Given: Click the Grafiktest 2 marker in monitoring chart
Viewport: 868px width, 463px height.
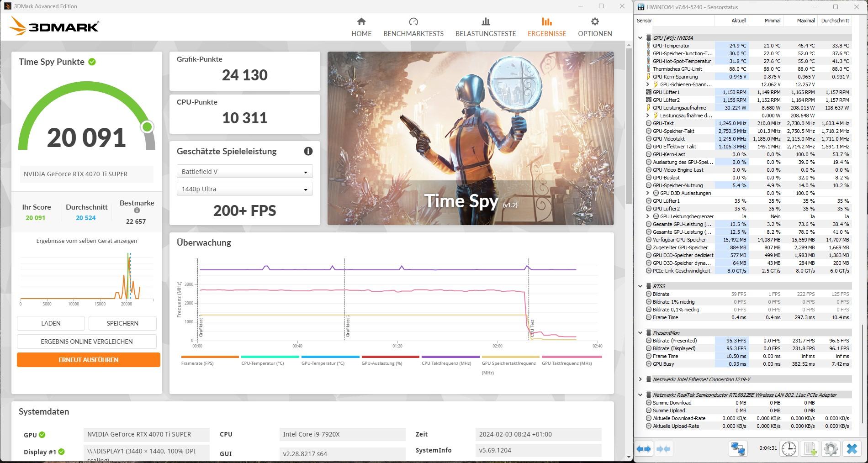Looking at the screenshot, I should 347,325.
